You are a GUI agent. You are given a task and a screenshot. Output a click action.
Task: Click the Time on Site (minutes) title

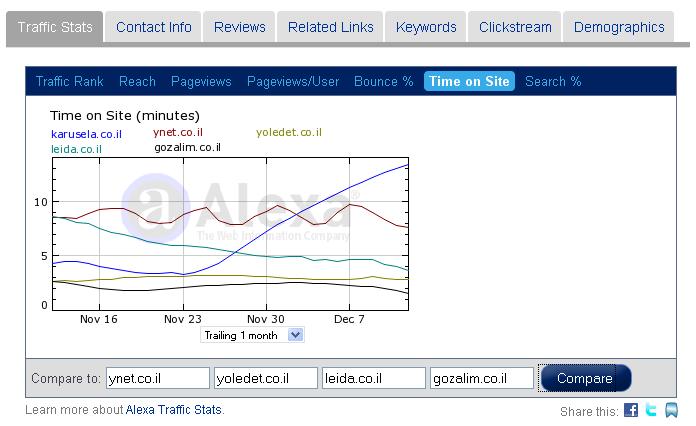tap(125, 115)
